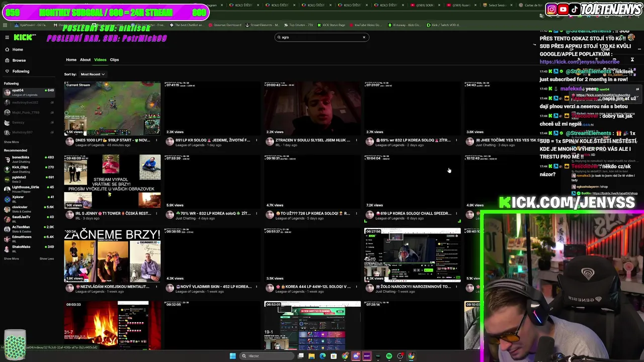Open 'ŽOLO NAROZKY' birthday video thumbnail

pyautogui.click(x=413, y=255)
